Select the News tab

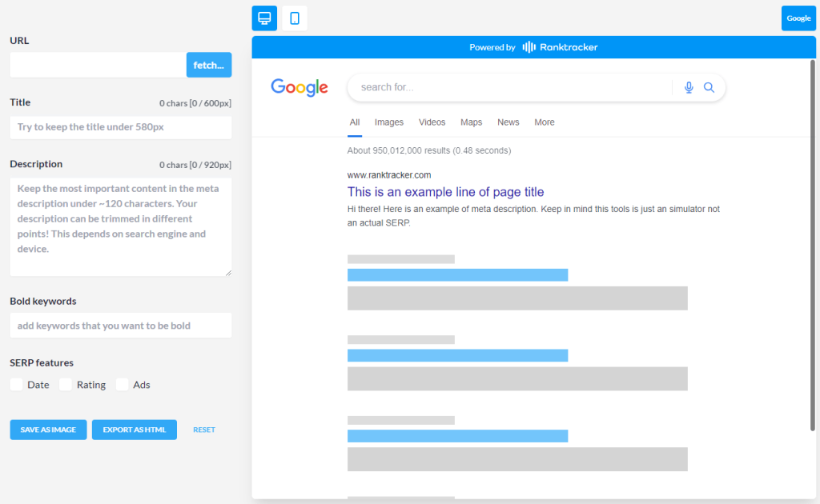click(x=508, y=122)
